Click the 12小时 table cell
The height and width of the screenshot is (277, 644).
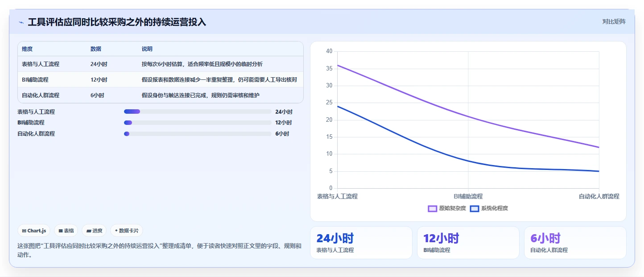coord(99,80)
